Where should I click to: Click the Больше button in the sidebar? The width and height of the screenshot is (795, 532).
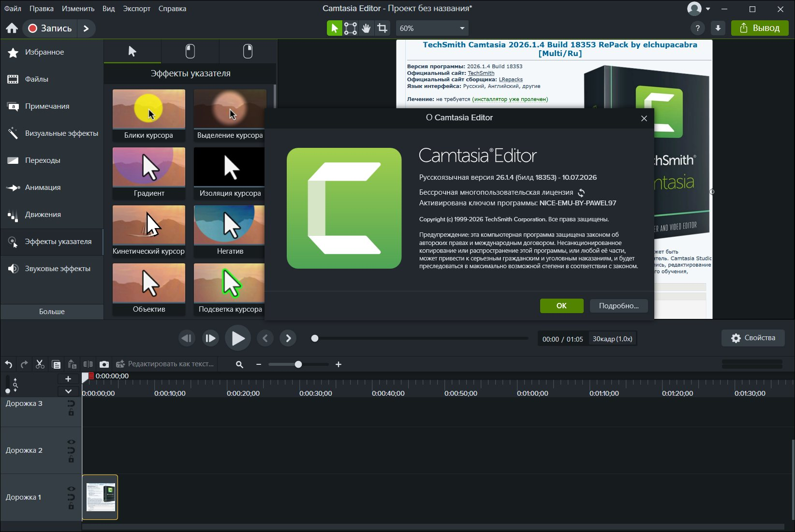[x=52, y=312]
